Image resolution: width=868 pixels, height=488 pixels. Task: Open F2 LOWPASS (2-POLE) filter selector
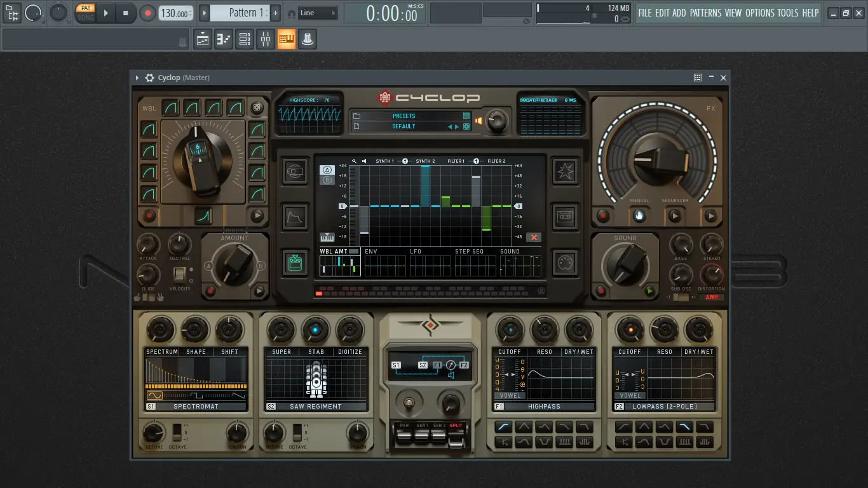[x=665, y=406]
